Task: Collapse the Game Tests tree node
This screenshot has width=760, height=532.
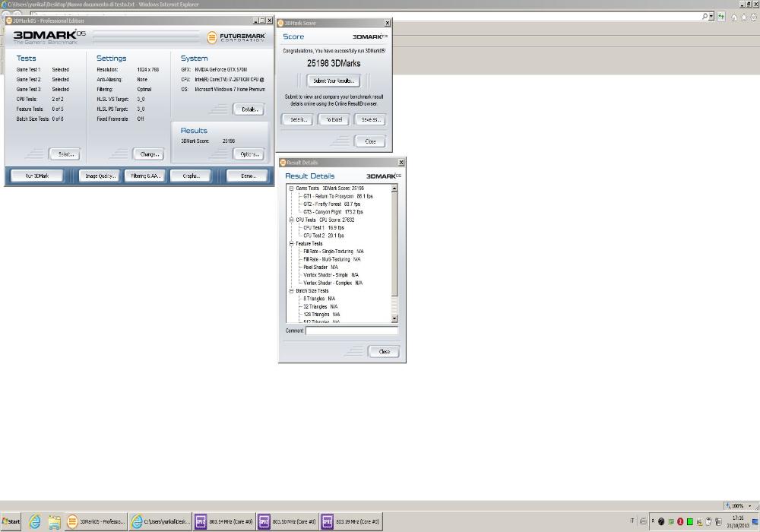Action: [x=291, y=188]
